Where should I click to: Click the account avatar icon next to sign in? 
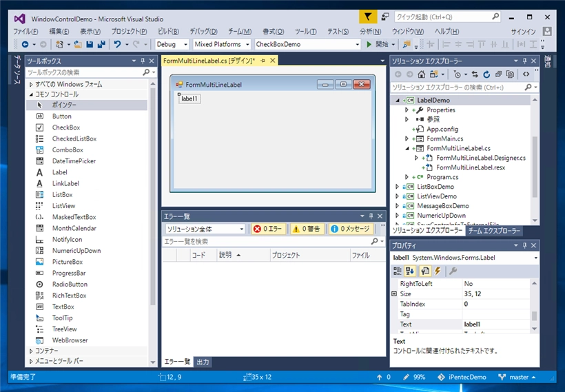pyautogui.click(x=547, y=31)
